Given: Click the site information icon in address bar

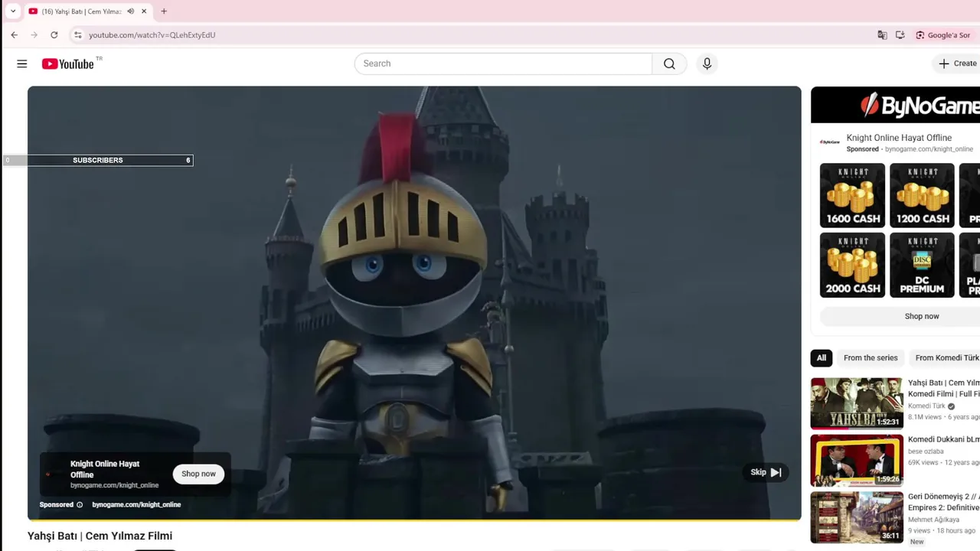Looking at the screenshot, I should coord(77,35).
